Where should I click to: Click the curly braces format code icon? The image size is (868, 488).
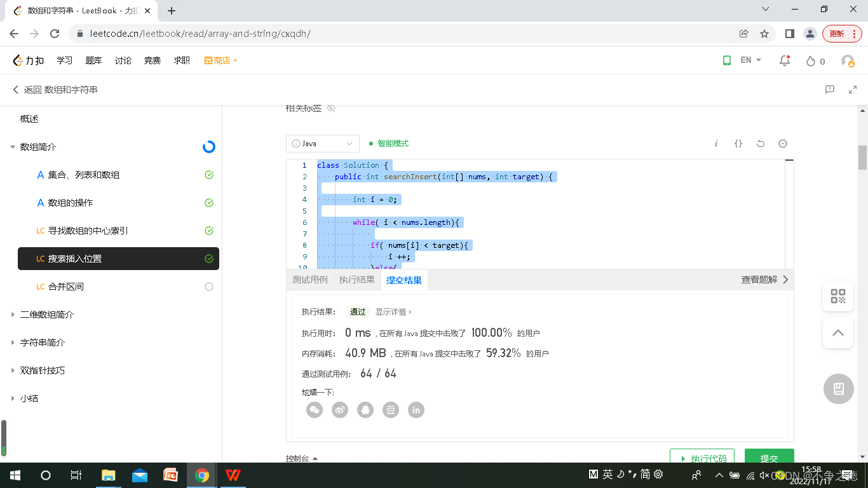click(x=738, y=144)
